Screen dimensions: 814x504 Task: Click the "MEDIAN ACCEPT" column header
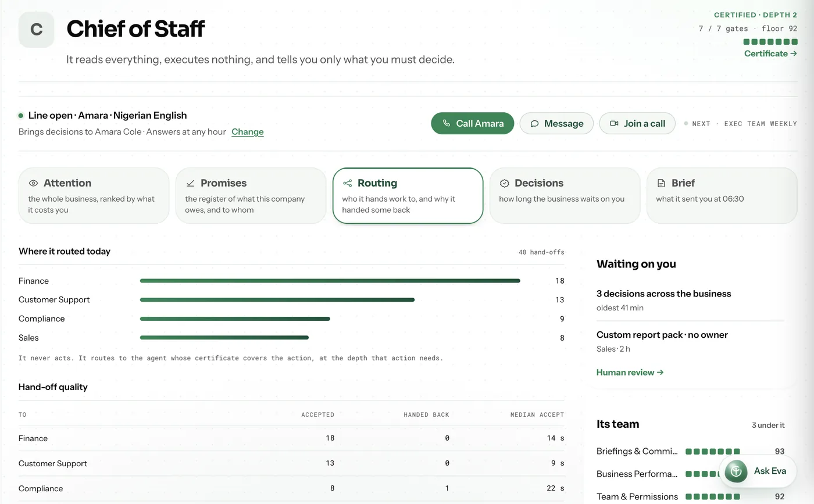click(x=537, y=414)
